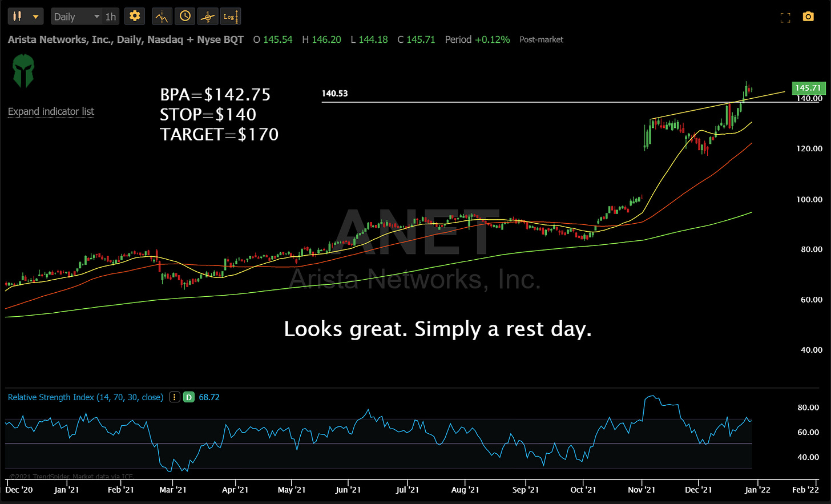Click the 80.00 price axis label

point(812,249)
